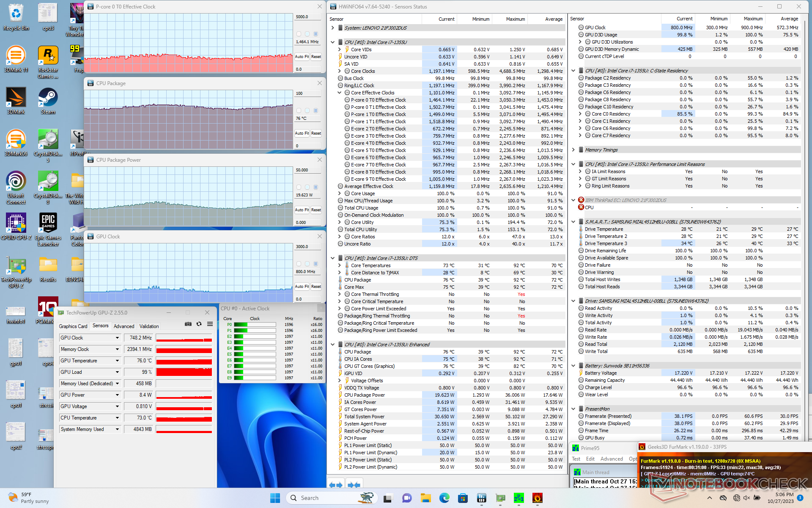Open the GPU Temperature sensor dropdown
Viewport: 812px width, 508px height.
pos(117,361)
